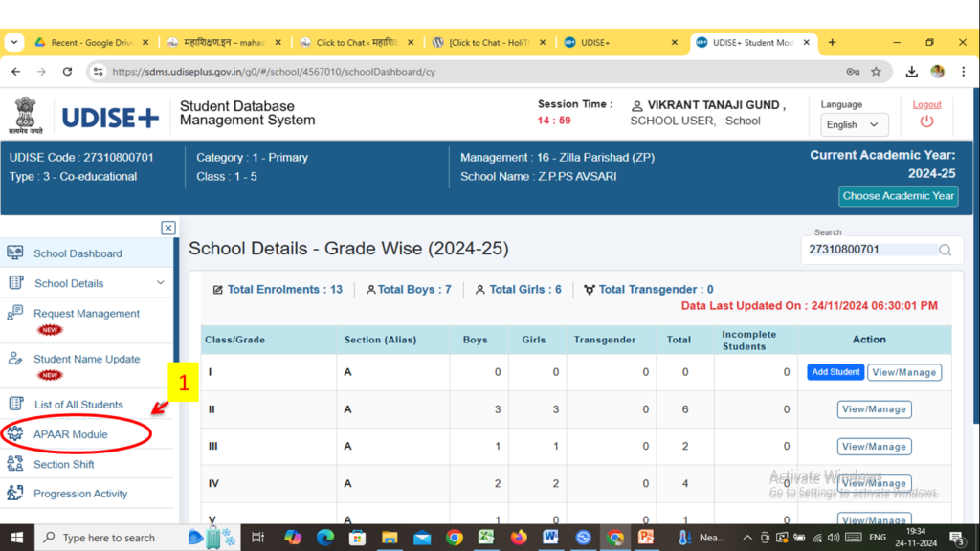
Task: Switch to the UDISE+ tab
Action: (620, 42)
